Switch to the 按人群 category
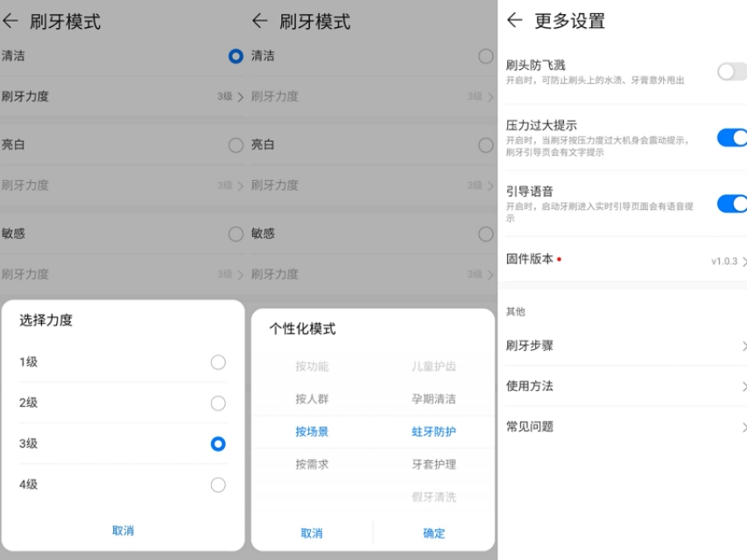The image size is (747, 560). pos(314,399)
